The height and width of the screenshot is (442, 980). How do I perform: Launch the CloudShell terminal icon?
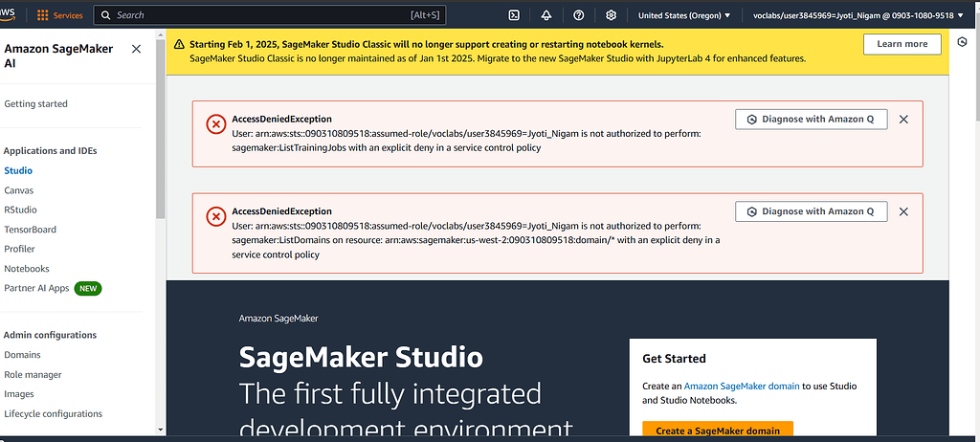(x=514, y=15)
